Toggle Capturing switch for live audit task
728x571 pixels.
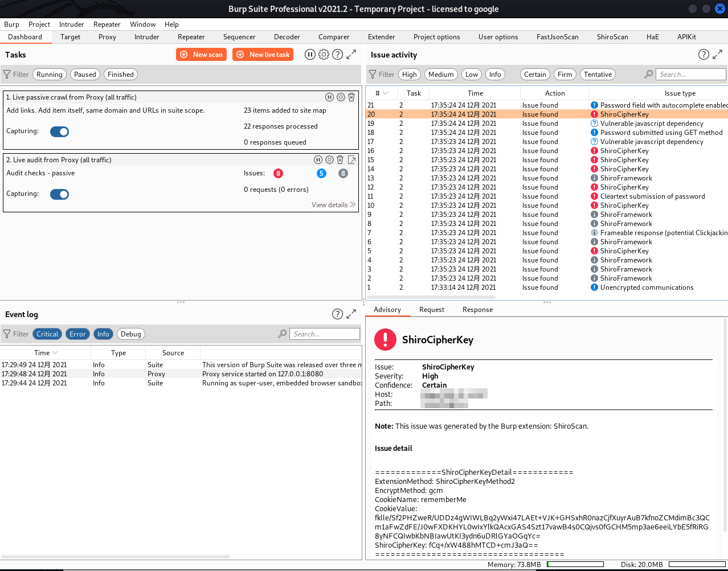(59, 194)
